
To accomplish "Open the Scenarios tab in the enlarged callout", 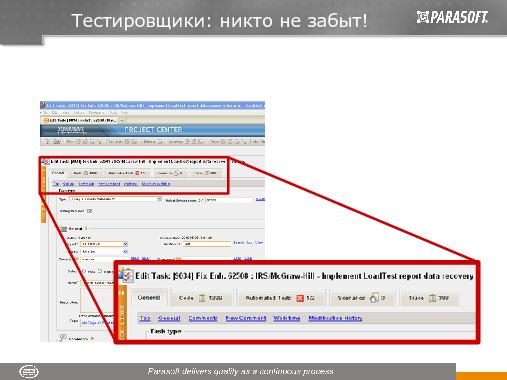I will pos(362,298).
